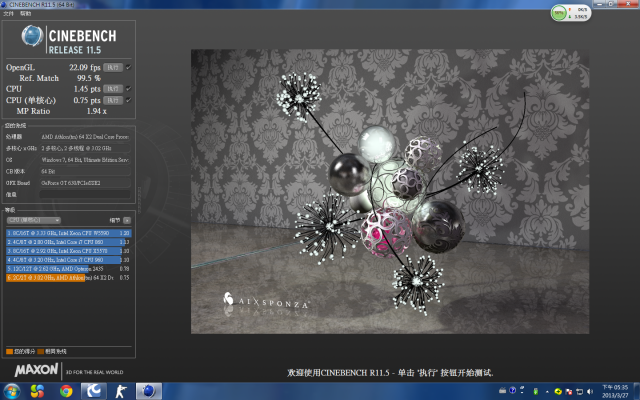Open the clock showing 05:35
Image resolution: width=640 pixels, height=400 pixels.
615,391
